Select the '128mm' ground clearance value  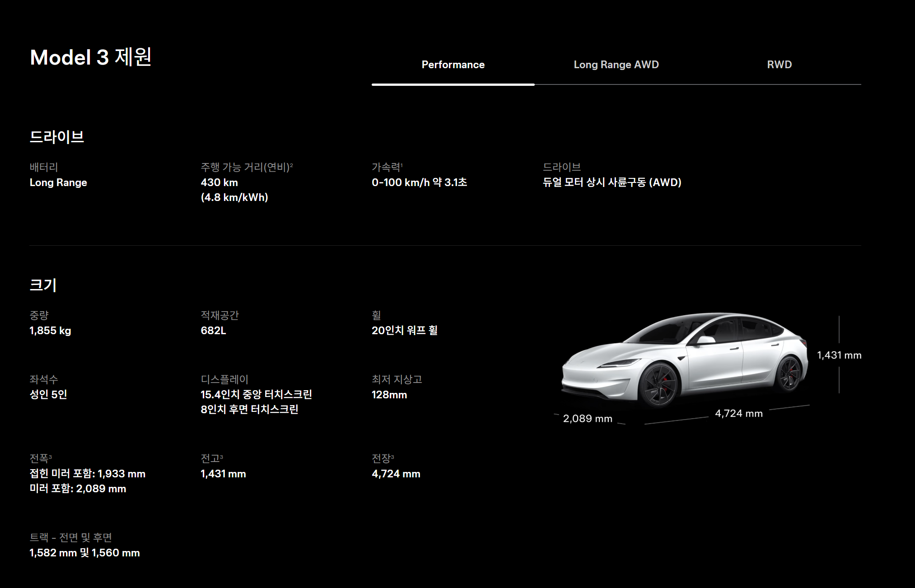[x=389, y=395]
